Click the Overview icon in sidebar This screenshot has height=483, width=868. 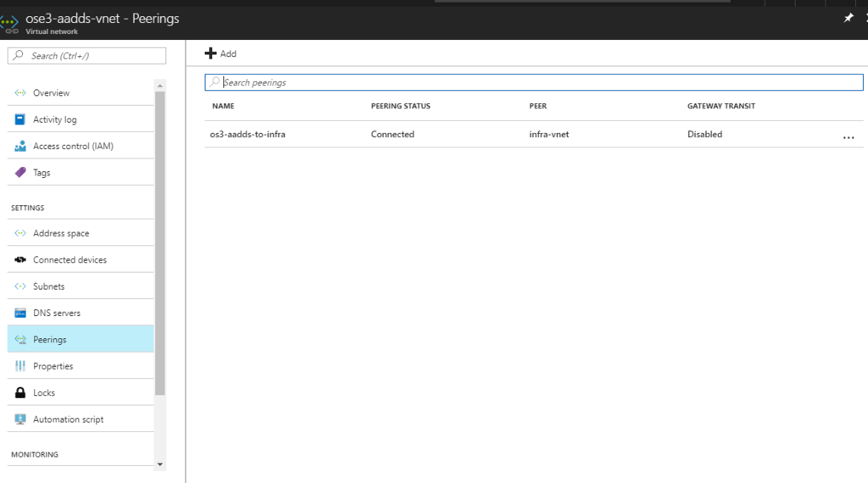click(x=20, y=93)
